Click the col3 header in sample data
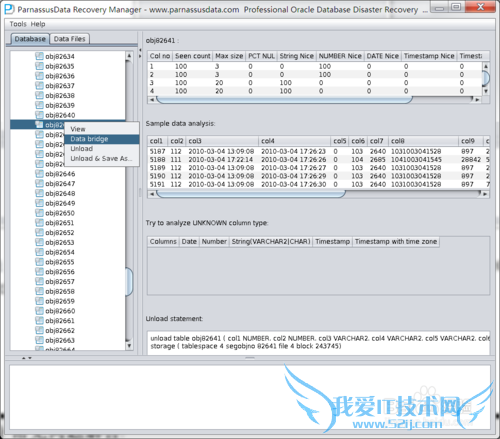 [222, 141]
